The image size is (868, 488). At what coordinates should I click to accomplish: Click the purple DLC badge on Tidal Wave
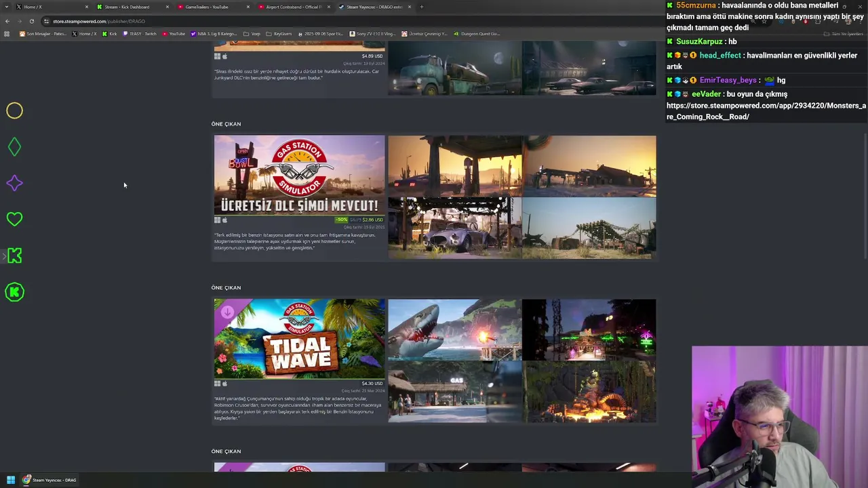click(x=227, y=312)
